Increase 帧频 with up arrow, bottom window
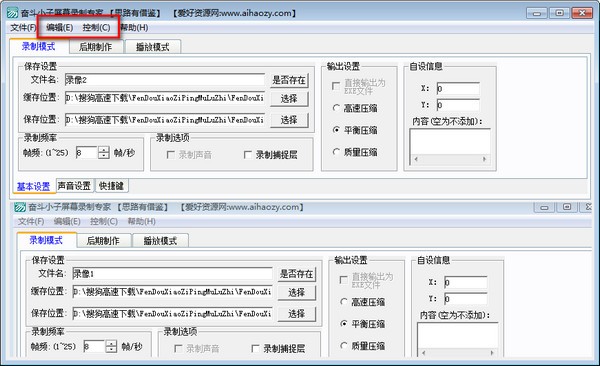This screenshot has width=600, height=366. coord(111,343)
